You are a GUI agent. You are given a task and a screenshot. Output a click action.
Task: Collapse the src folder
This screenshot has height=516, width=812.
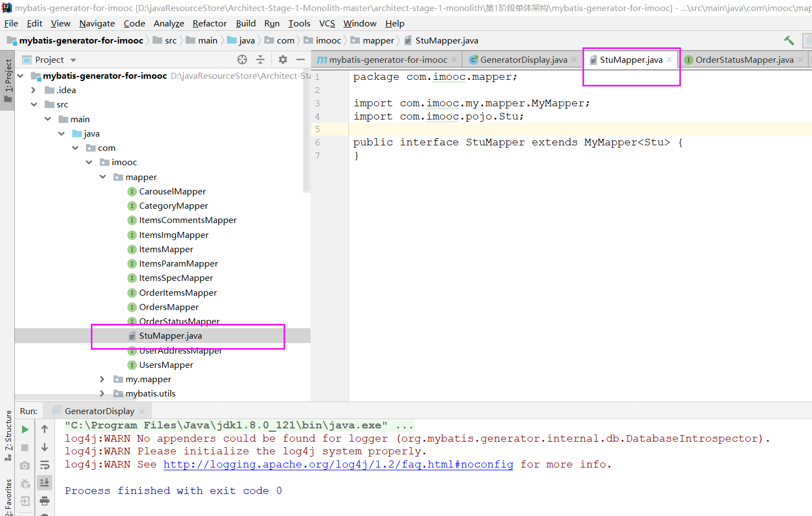34,104
